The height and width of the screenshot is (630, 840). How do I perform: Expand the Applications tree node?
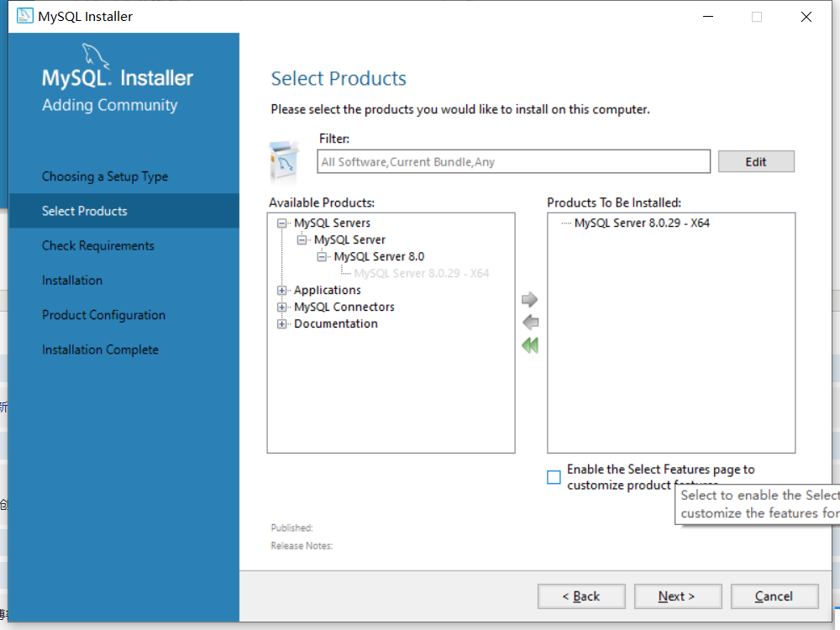click(281, 291)
